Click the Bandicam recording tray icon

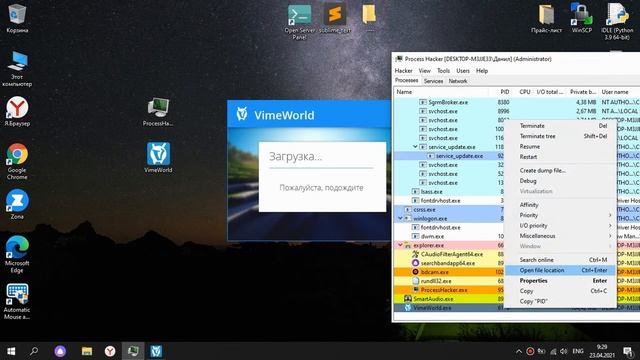tap(530, 351)
